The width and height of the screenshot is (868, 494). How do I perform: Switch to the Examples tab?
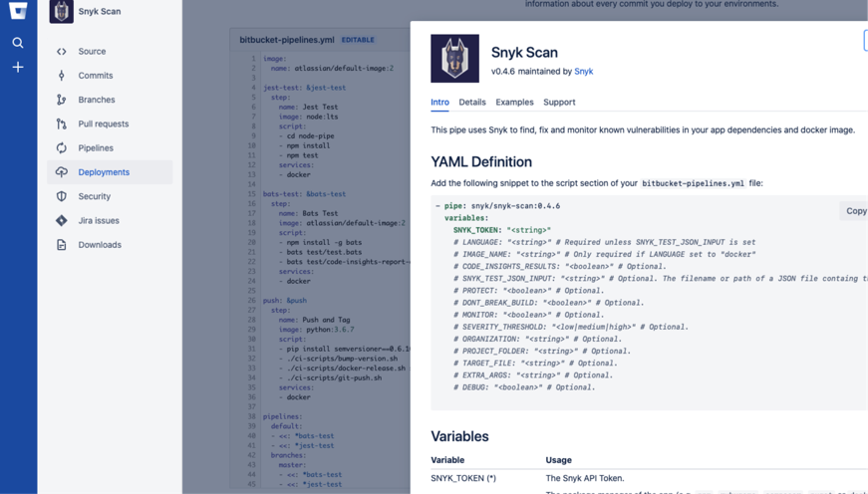514,103
